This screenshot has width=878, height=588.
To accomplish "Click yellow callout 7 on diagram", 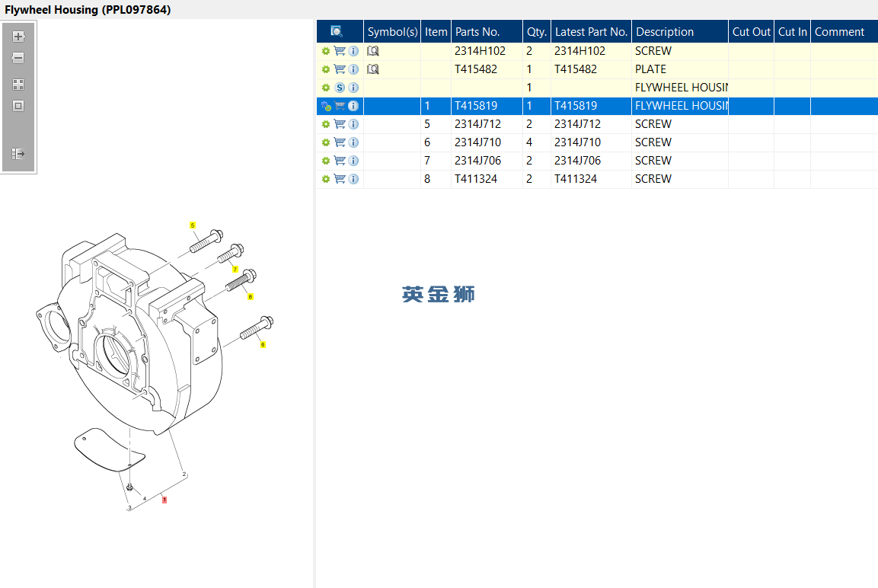I will coord(235,270).
